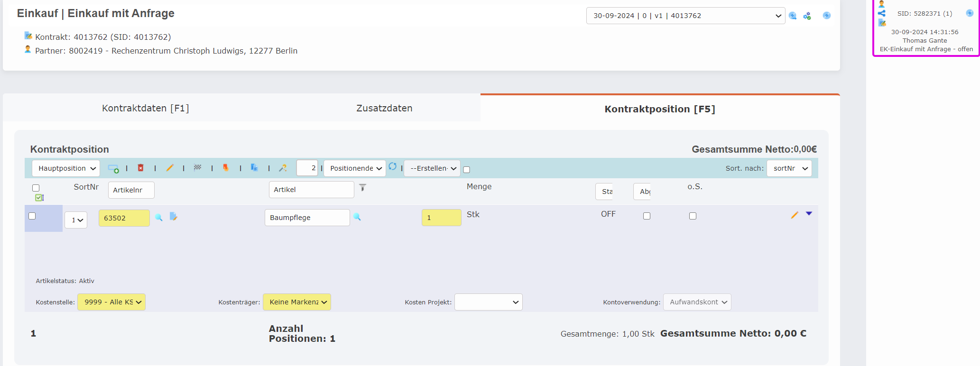Open the version dropdown 30-09-2024 | 0 | v1 | 4013762
Image resolution: width=980 pixels, height=366 pixels.
click(686, 16)
